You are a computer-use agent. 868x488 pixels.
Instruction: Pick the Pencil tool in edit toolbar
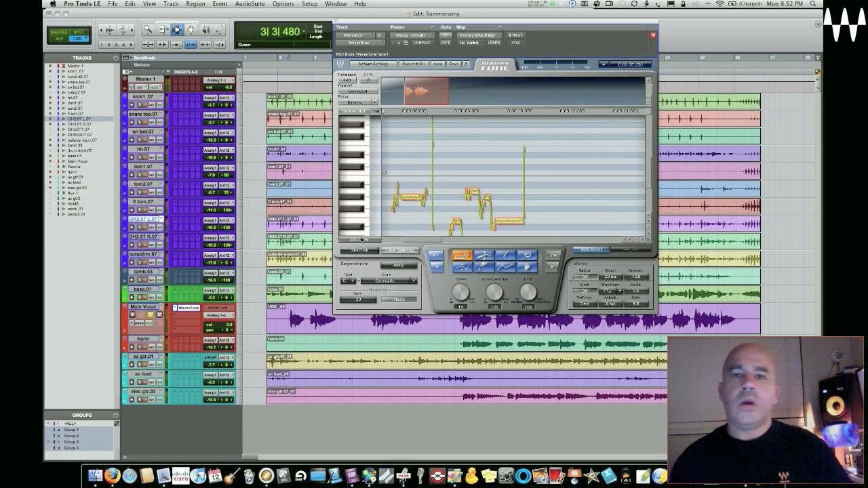(x=220, y=30)
